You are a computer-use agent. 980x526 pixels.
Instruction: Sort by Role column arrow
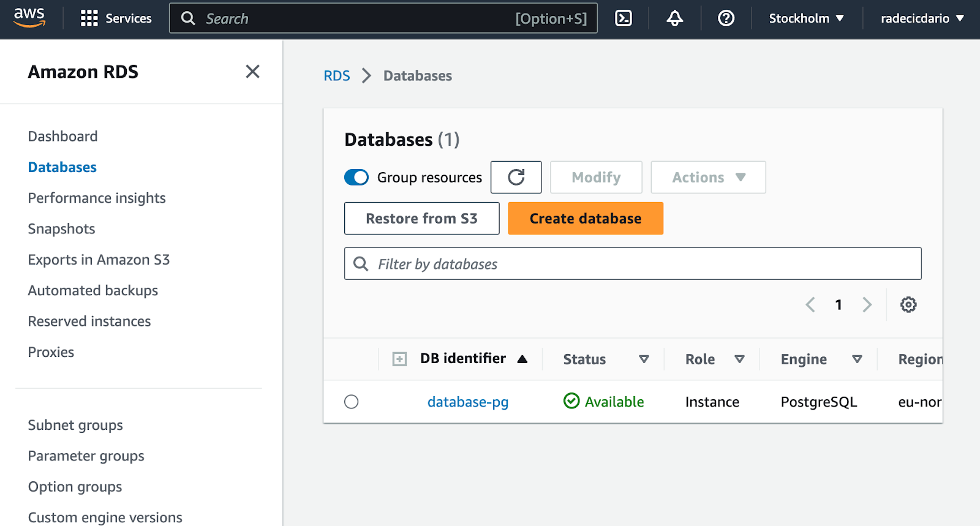739,359
